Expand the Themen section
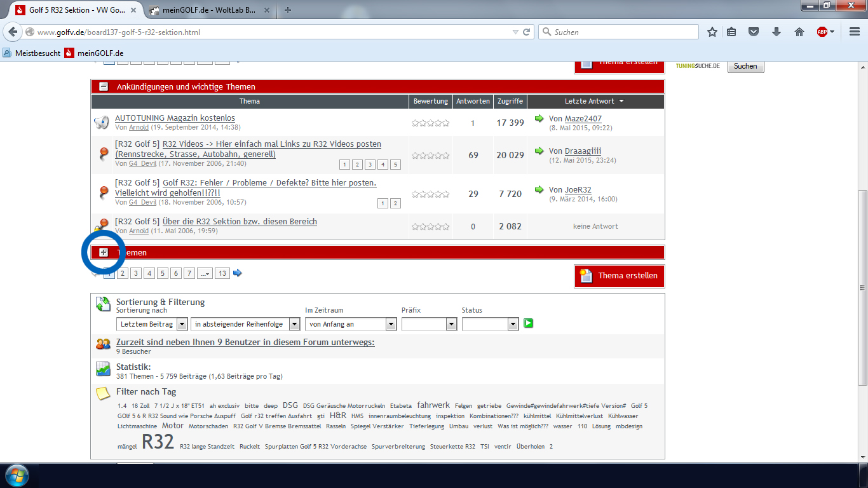The width and height of the screenshot is (868, 488). point(104,252)
